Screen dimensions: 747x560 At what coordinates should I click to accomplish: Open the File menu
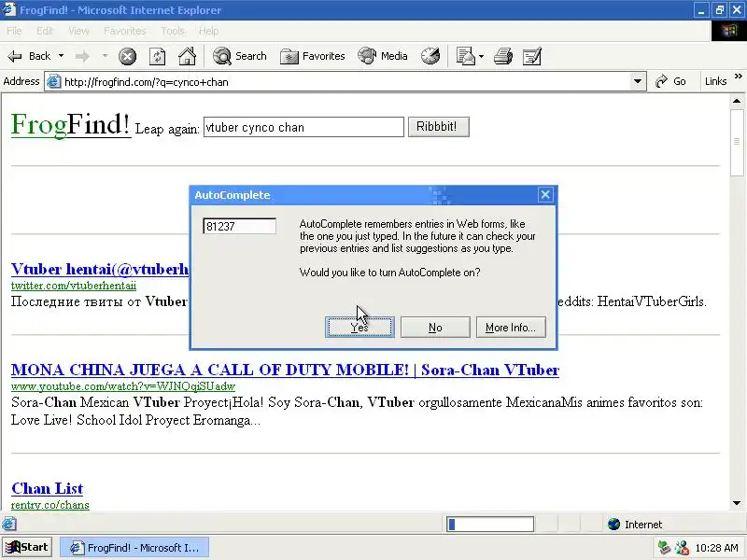[14, 31]
